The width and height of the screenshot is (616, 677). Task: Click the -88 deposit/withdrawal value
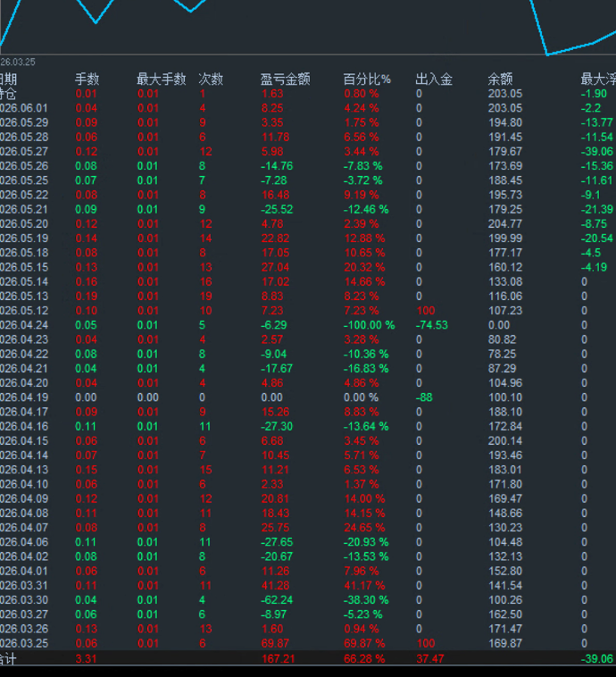click(424, 397)
